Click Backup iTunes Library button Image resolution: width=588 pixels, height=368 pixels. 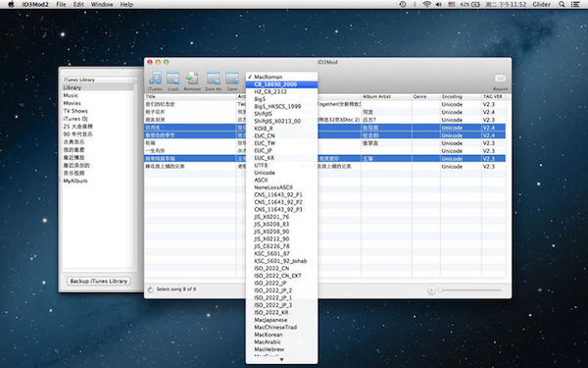[x=99, y=281]
